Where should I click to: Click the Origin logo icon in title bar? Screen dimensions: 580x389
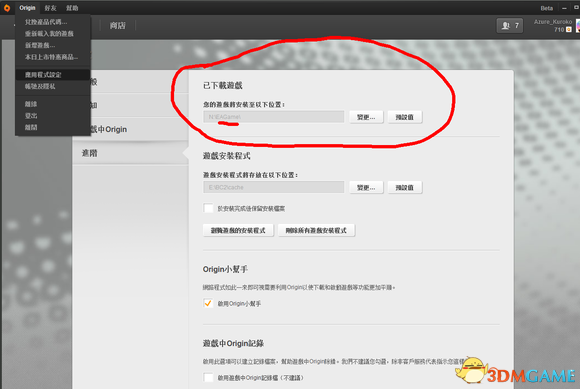(7, 8)
